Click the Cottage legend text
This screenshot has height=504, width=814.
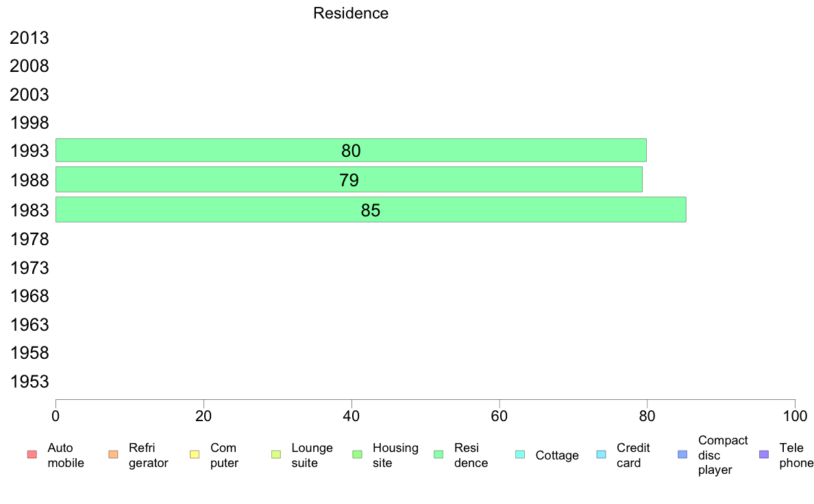pyautogui.click(x=557, y=455)
